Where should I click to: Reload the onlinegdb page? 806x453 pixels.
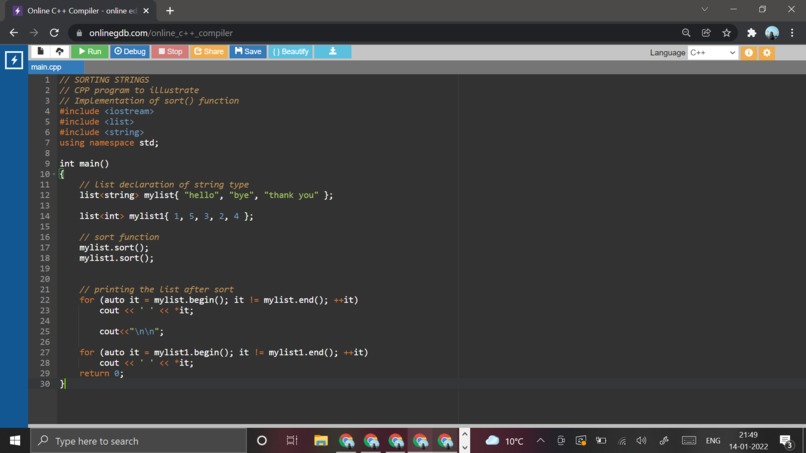[54, 33]
